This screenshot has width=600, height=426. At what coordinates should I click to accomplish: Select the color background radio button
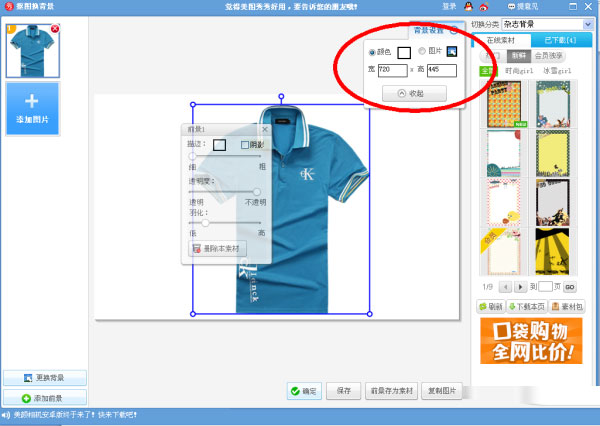tap(373, 52)
